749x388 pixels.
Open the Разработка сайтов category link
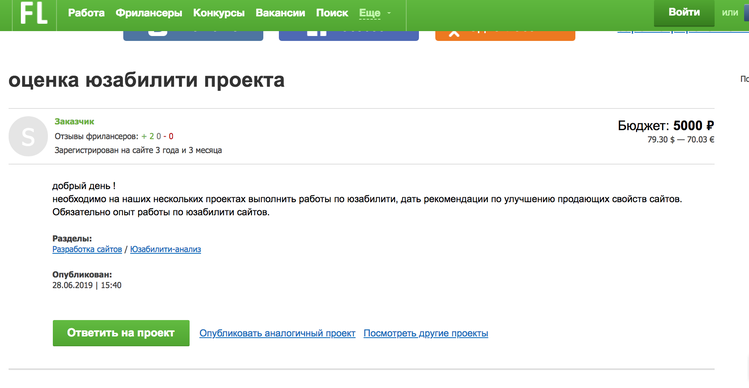87,249
